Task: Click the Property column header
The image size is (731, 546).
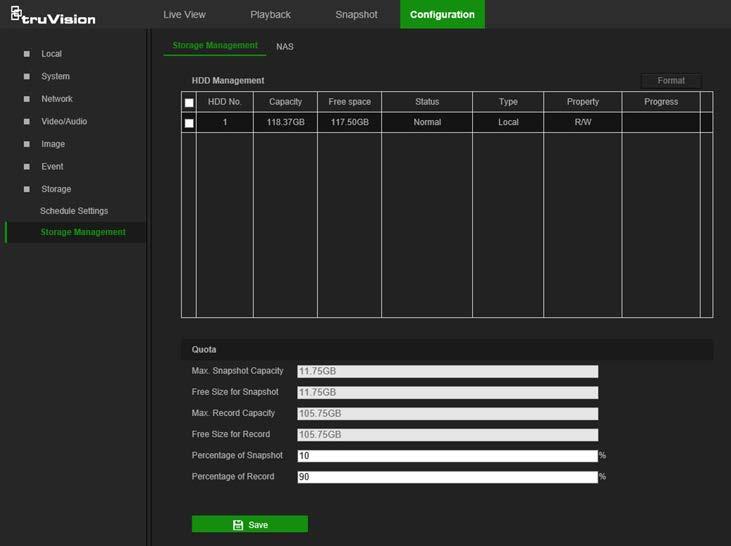Action: point(583,102)
